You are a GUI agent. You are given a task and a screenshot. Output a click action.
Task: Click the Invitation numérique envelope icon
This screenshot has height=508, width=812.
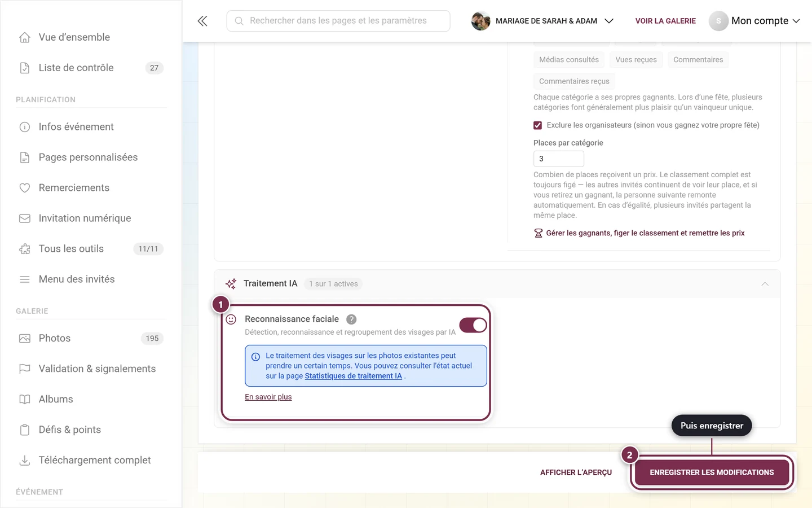point(25,218)
